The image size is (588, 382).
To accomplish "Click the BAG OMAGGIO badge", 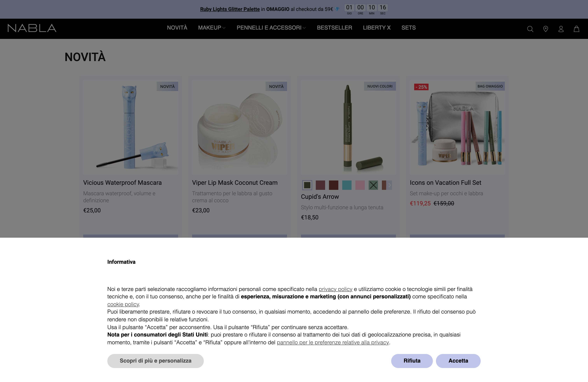I will tap(490, 86).
